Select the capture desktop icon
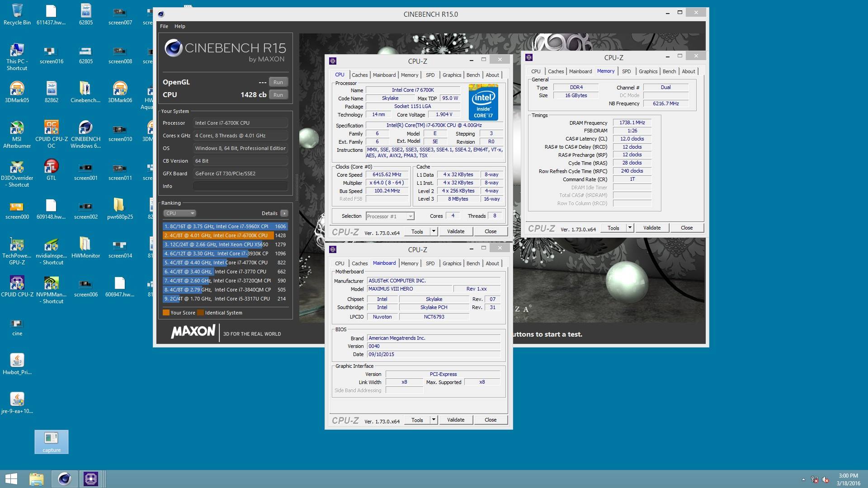Image resolution: width=868 pixels, height=488 pixels. pos(52,441)
